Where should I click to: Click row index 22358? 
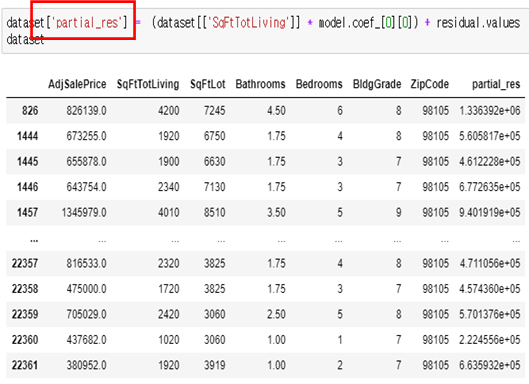tap(25, 289)
